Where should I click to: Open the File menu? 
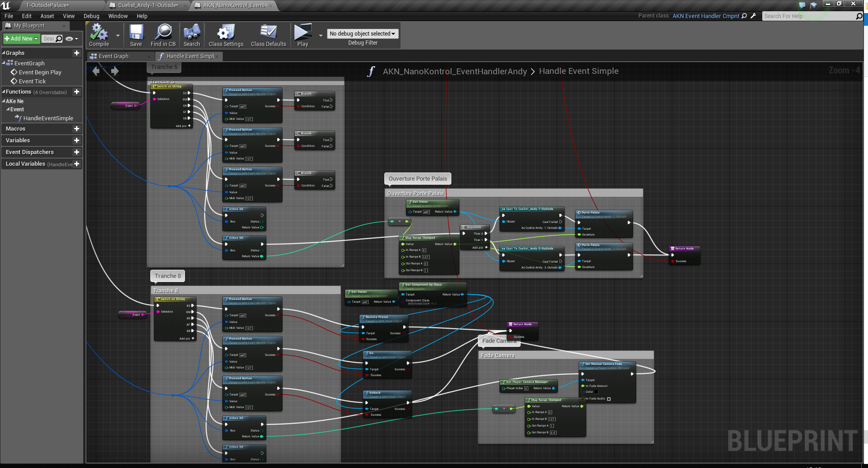click(9, 16)
